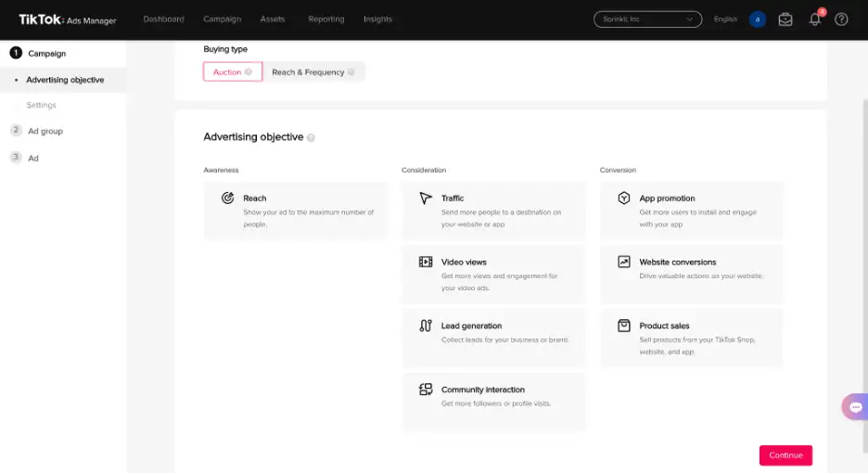This screenshot has width=868, height=473.
Task: Open the user profile avatar
Action: [x=758, y=19]
